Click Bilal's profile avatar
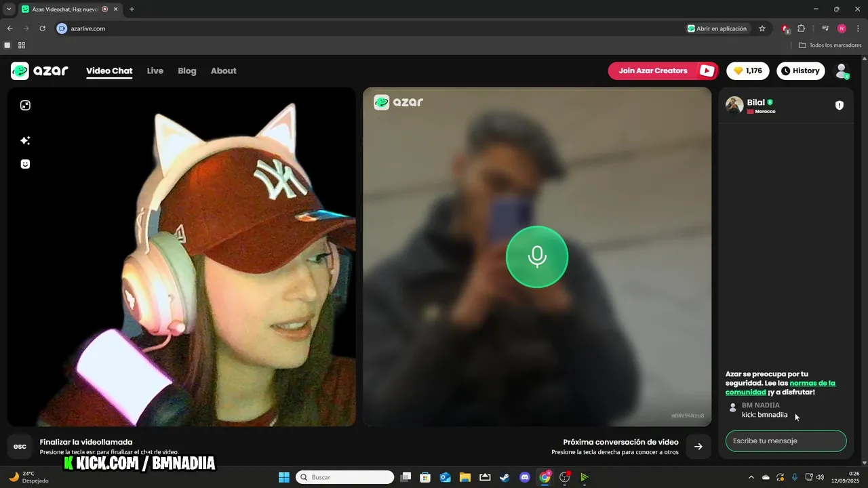Viewport: 868px width, 488px height. (734, 105)
